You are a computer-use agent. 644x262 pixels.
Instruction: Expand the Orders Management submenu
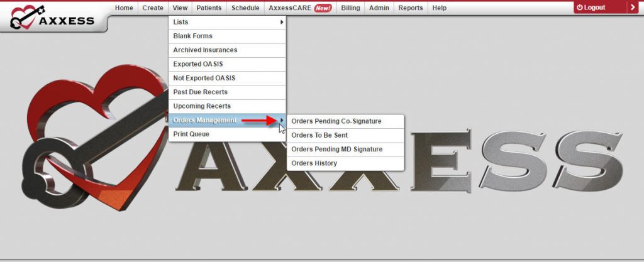coord(227,120)
